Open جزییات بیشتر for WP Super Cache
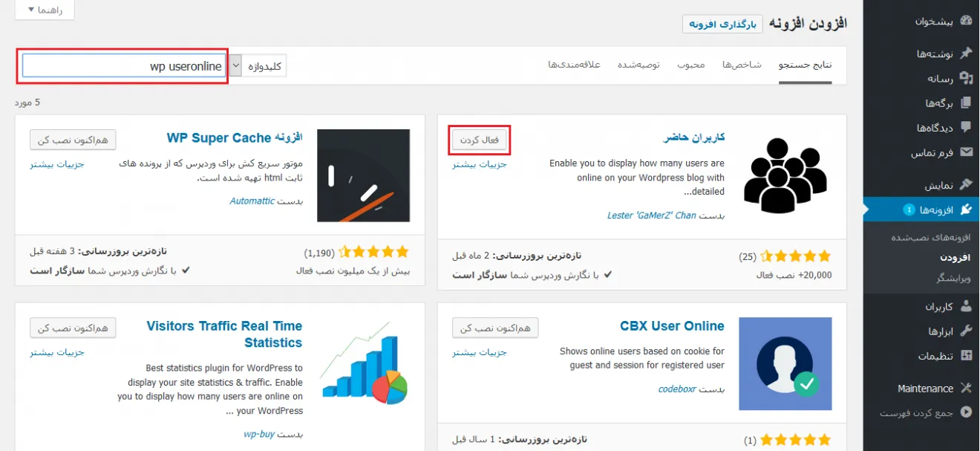This screenshot has width=980, height=451. [58, 164]
